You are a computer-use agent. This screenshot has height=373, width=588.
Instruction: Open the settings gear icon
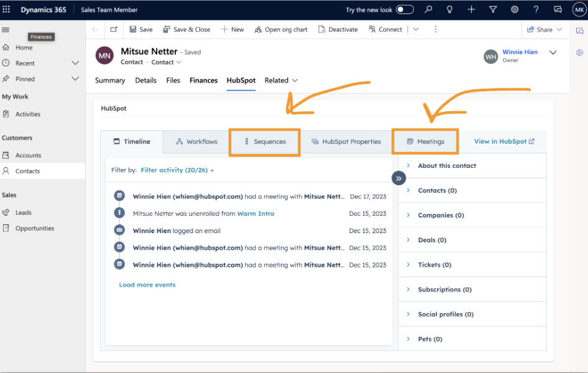pos(515,9)
